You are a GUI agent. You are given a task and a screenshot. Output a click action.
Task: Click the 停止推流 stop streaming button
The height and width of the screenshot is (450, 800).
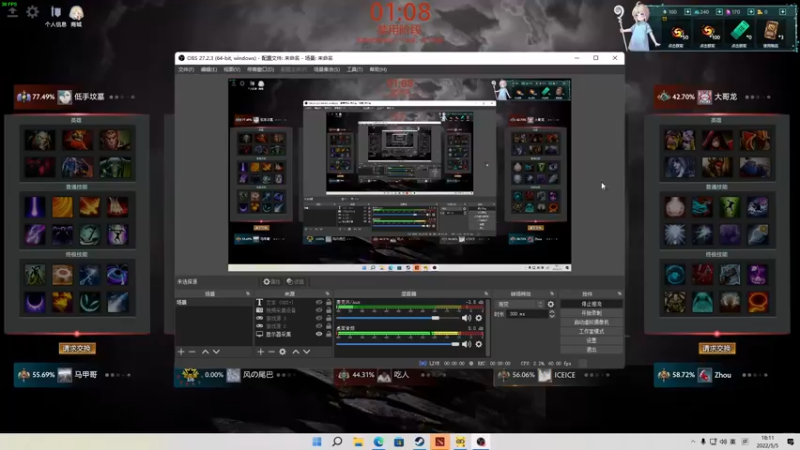[x=591, y=304]
